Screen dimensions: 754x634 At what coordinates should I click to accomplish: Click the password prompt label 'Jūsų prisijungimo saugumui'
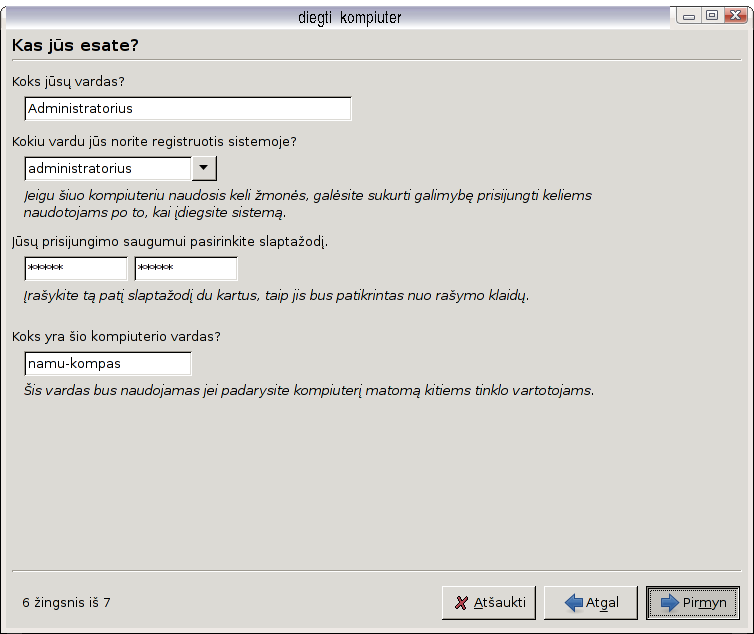coord(170,242)
